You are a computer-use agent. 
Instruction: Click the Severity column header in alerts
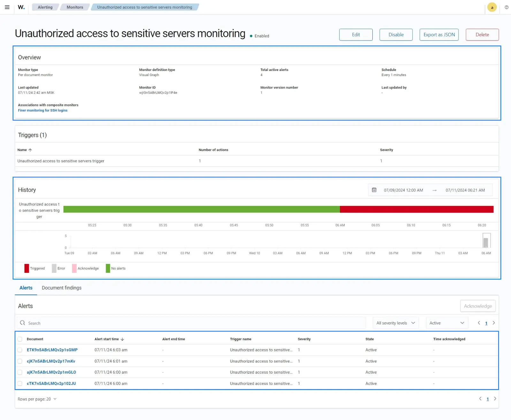click(x=304, y=339)
